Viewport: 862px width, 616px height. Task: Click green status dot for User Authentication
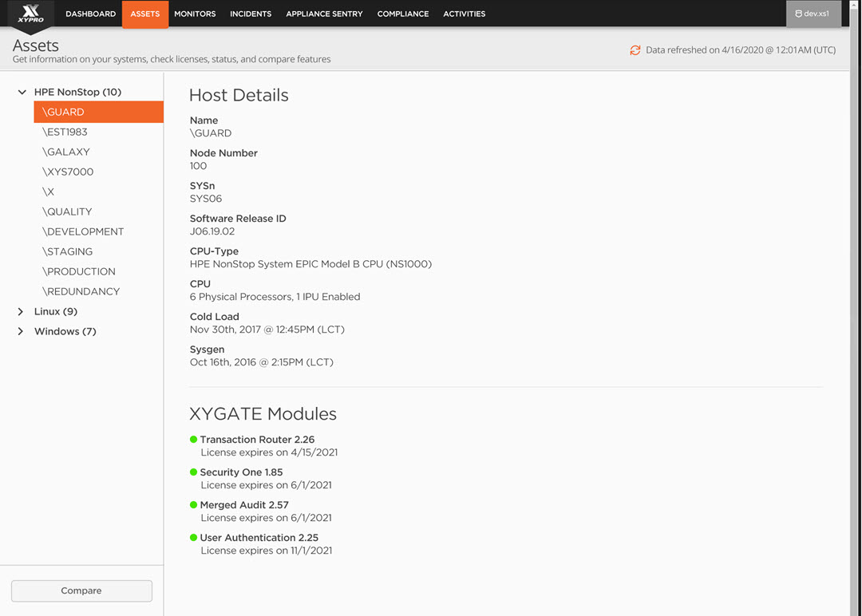[193, 538]
